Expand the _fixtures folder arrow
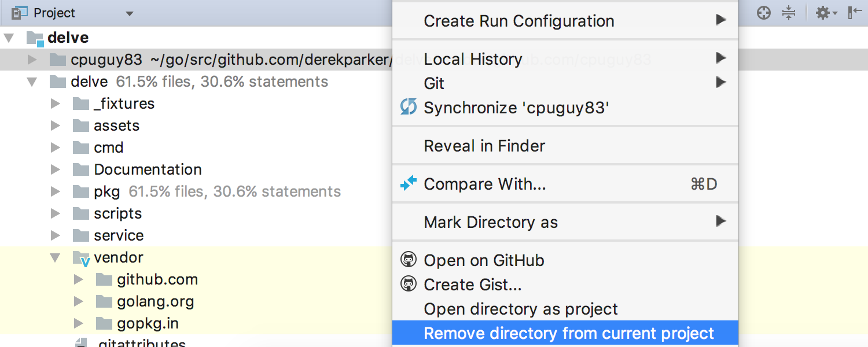The image size is (868, 347). tap(56, 104)
